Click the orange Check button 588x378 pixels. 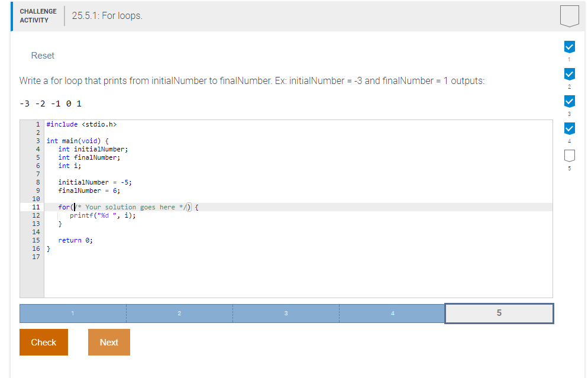pyautogui.click(x=43, y=342)
